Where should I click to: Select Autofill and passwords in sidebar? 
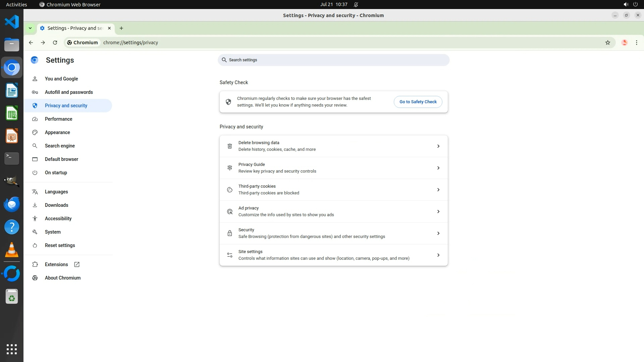pos(69,92)
